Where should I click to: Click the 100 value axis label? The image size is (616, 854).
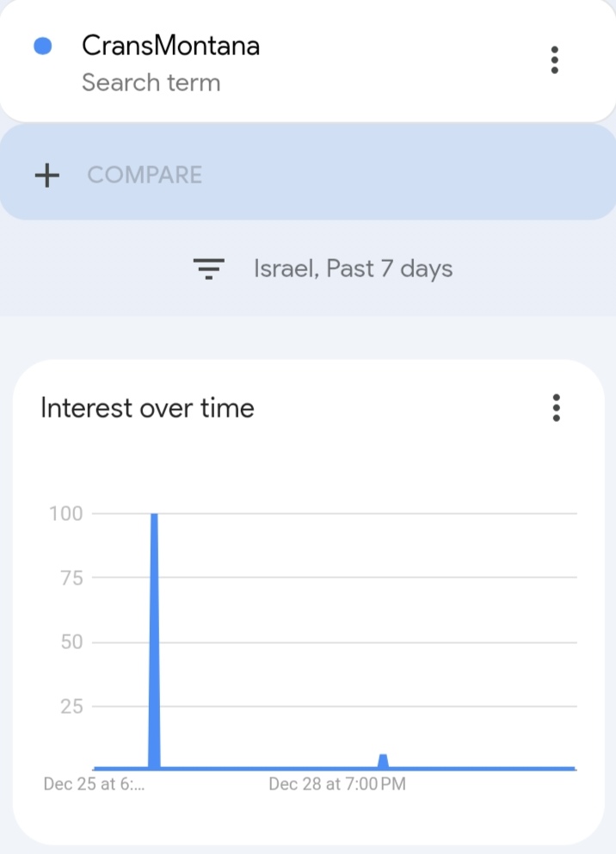[x=66, y=514]
